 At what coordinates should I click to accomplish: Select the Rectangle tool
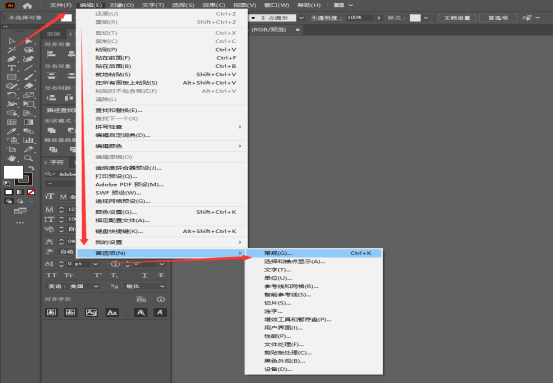[x=12, y=77]
